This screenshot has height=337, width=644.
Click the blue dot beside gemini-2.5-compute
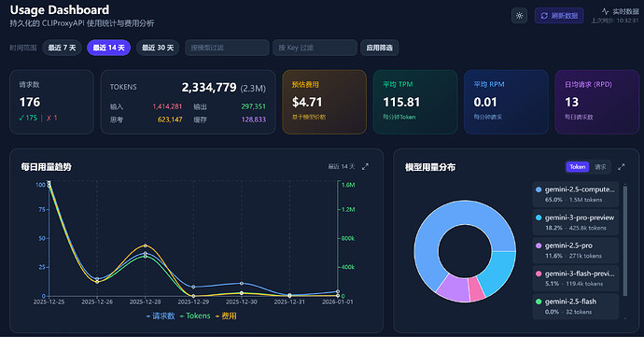tap(539, 190)
